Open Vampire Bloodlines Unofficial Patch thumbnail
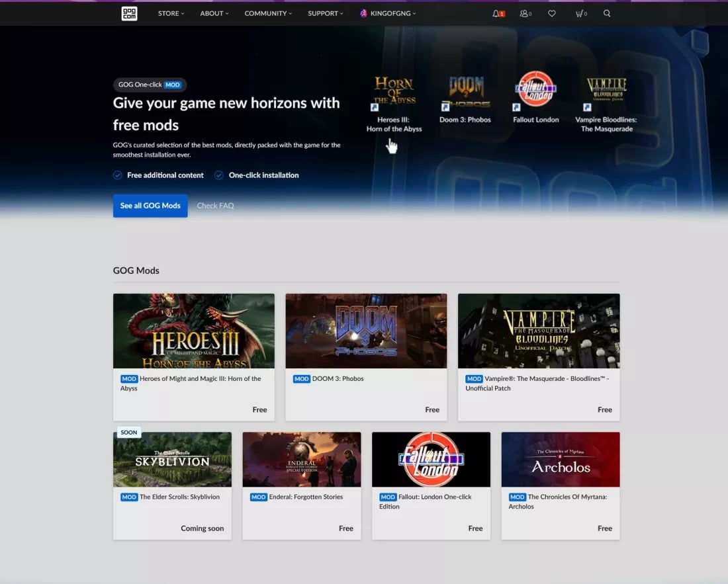Image resolution: width=728 pixels, height=584 pixels. (x=539, y=331)
